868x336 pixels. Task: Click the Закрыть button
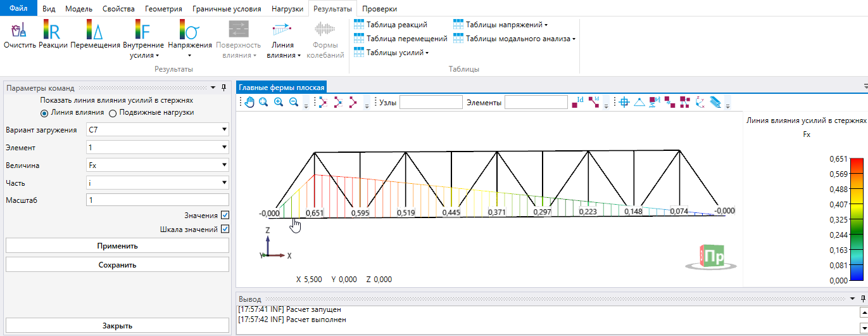click(117, 326)
